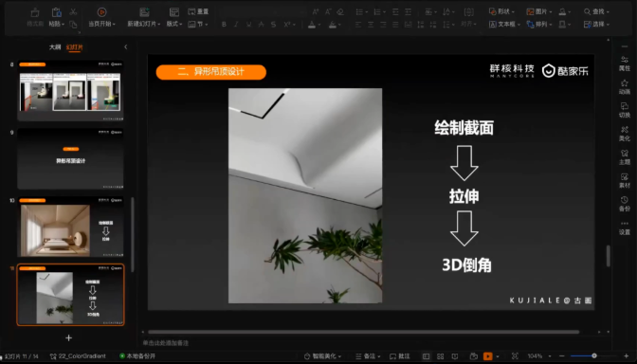The height and width of the screenshot is (364, 637).
Task: Click the clear formatting eraser icon
Action: tap(340, 11)
